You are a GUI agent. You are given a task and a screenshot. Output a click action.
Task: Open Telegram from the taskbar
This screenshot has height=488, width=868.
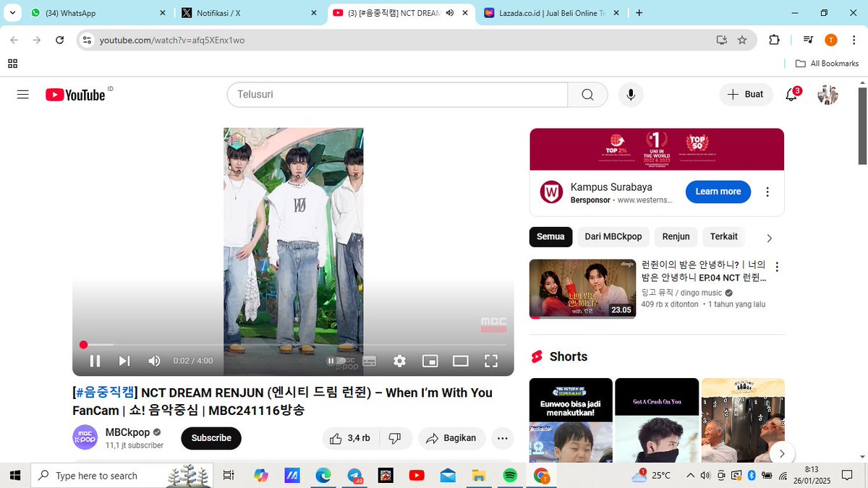(x=354, y=475)
